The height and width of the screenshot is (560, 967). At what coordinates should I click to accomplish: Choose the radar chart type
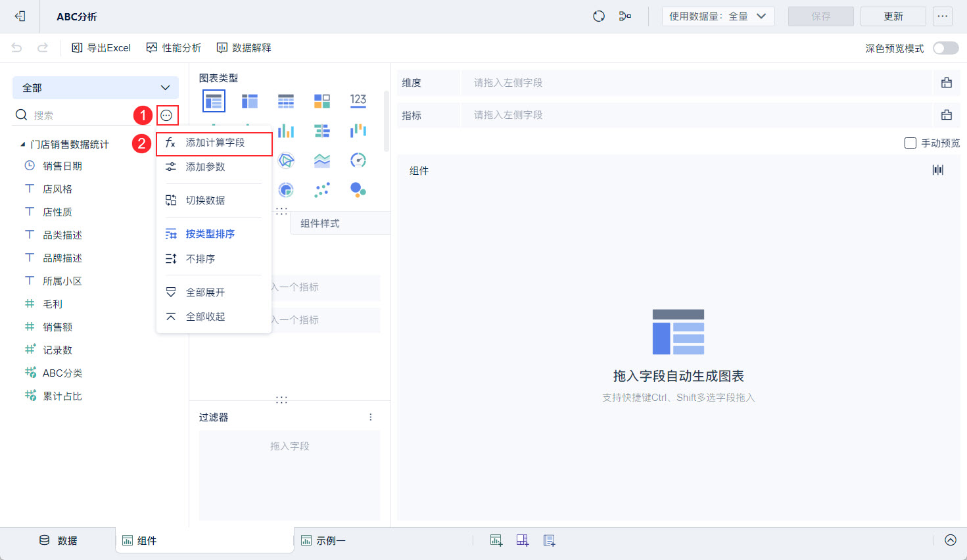point(286,160)
